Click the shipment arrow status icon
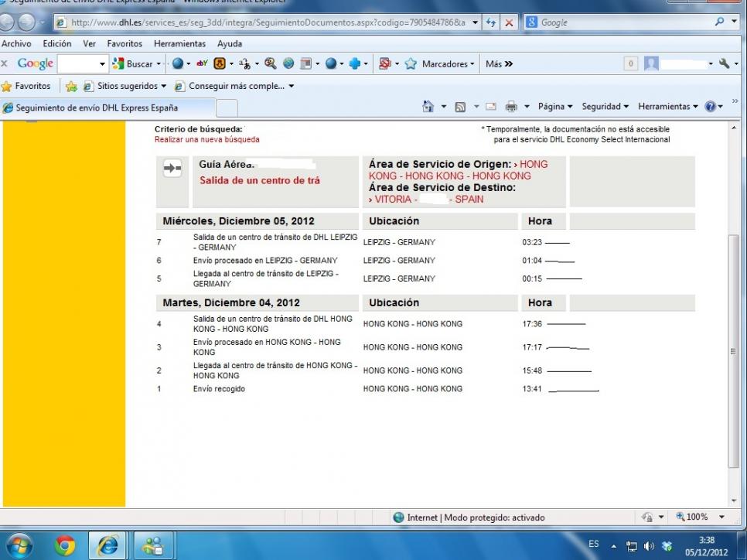The image size is (747, 560). (x=172, y=168)
